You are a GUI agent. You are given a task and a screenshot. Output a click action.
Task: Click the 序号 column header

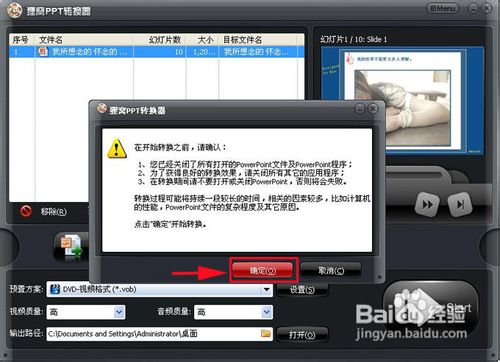click(22, 40)
